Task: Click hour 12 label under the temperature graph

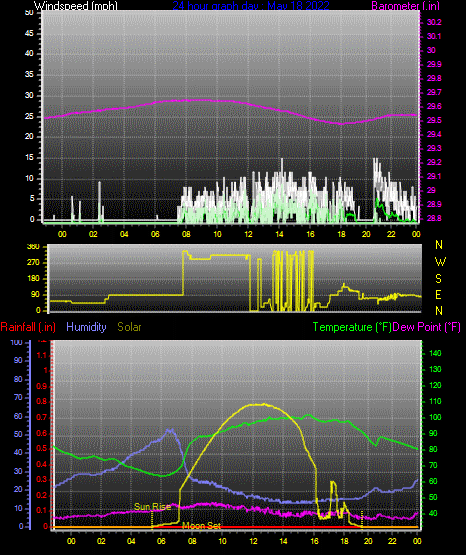Action: point(253,541)
